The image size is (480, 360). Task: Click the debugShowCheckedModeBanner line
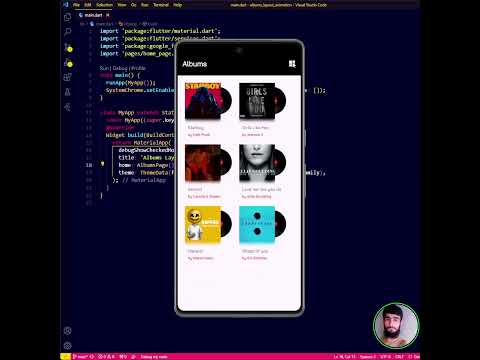tap(146, 150)
